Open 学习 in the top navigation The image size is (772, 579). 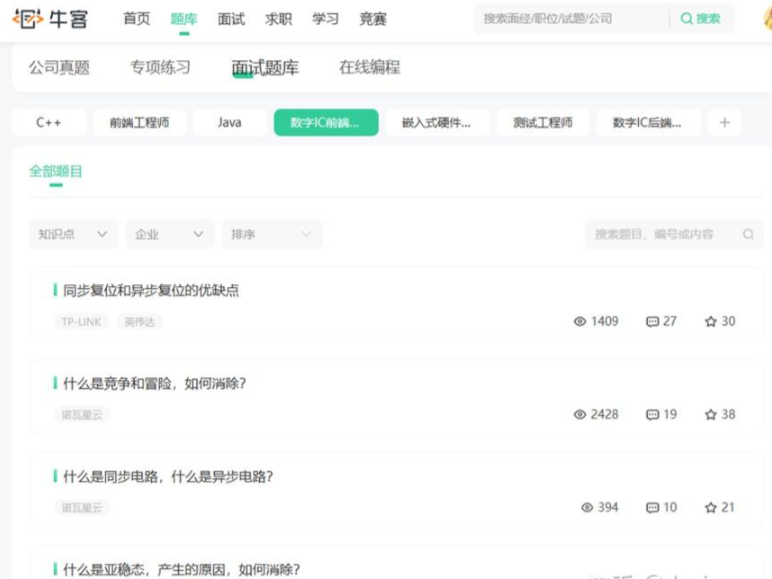coord(325,19)
